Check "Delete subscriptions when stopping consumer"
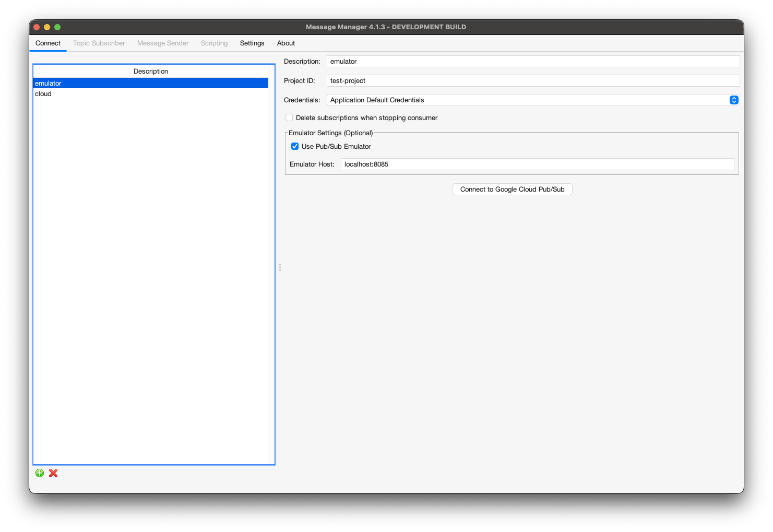The width and height of the screenshot is (773, 532). (x=289, y=117)
